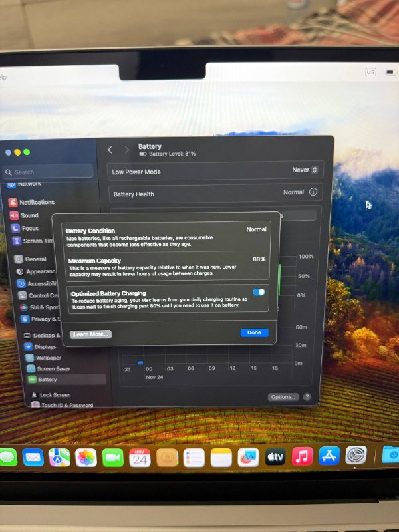This screenshot has width=399, height=532.
Task: Launch the Music app in Dock
Action: [302, 456]
